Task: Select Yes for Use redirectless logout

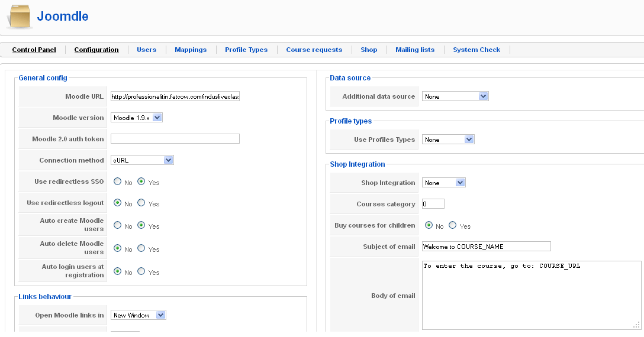Action: pos(141,203)
